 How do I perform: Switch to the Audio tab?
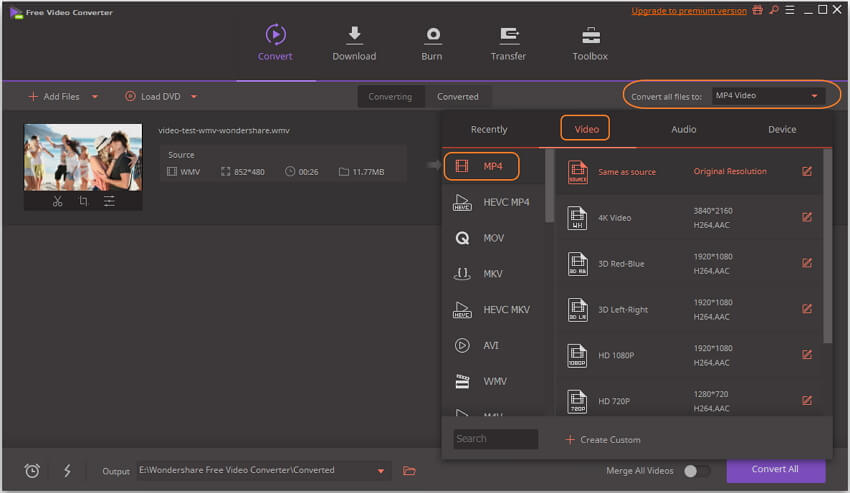(x=684, y=130)
